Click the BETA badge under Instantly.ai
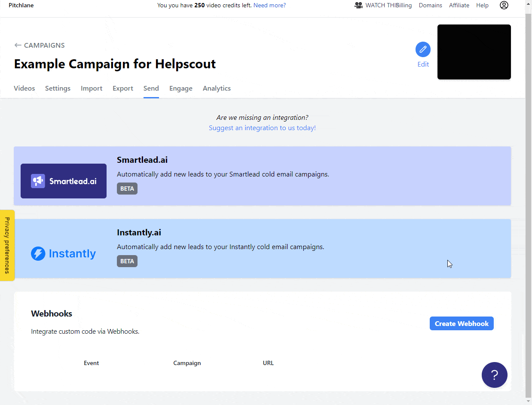Screen dimensions: 532x405 (127, 261)
